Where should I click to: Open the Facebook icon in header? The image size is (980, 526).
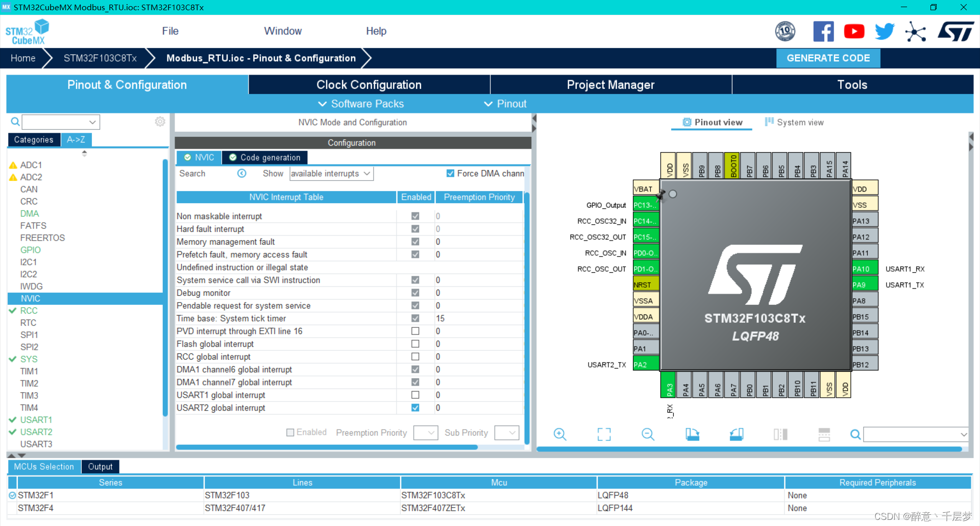coord(823,32)
